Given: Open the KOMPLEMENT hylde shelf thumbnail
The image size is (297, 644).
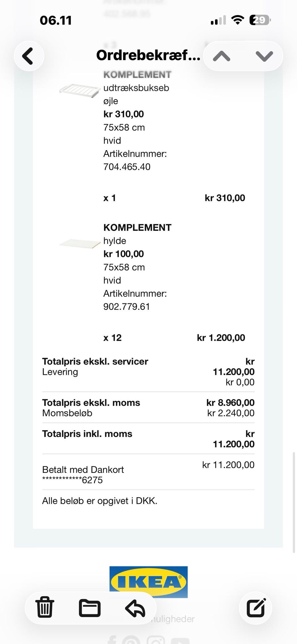Looking at the screenshot, I should pos(80,243).
